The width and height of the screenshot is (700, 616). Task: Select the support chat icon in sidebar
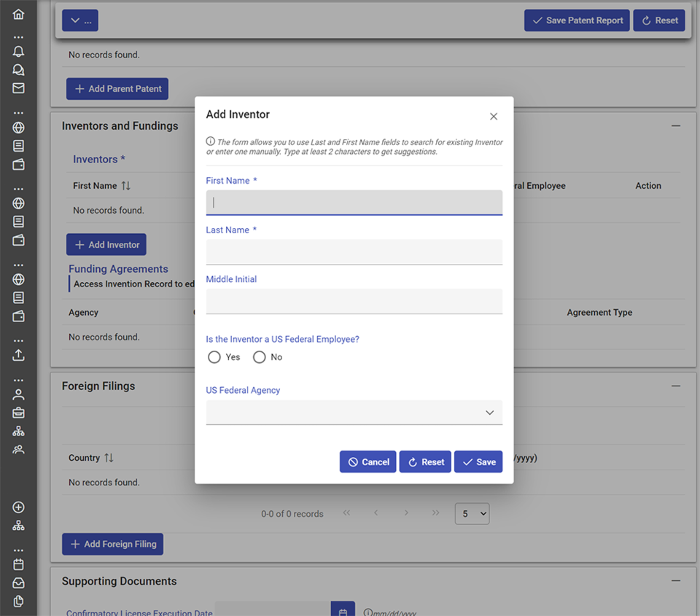(18, 69)
